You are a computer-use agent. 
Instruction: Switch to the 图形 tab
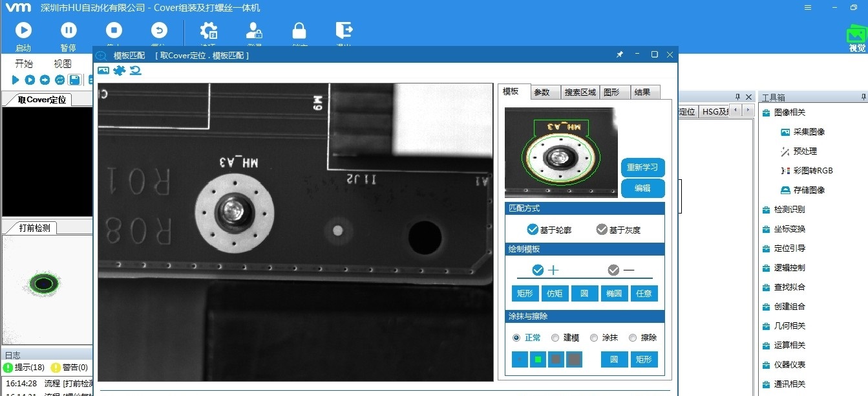614,93
